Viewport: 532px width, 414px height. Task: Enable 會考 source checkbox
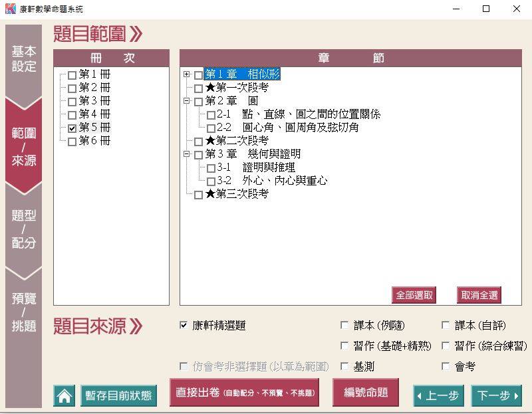(x=446, y=366)
